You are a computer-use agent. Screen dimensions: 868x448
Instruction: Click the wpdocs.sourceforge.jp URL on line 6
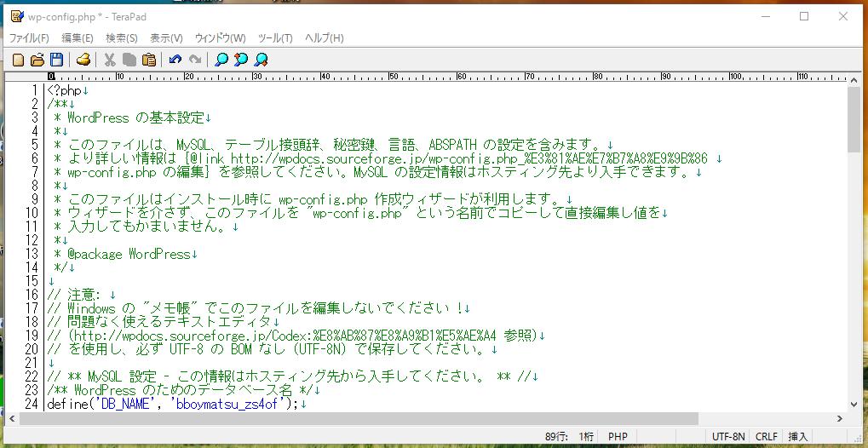coord(468,158)
